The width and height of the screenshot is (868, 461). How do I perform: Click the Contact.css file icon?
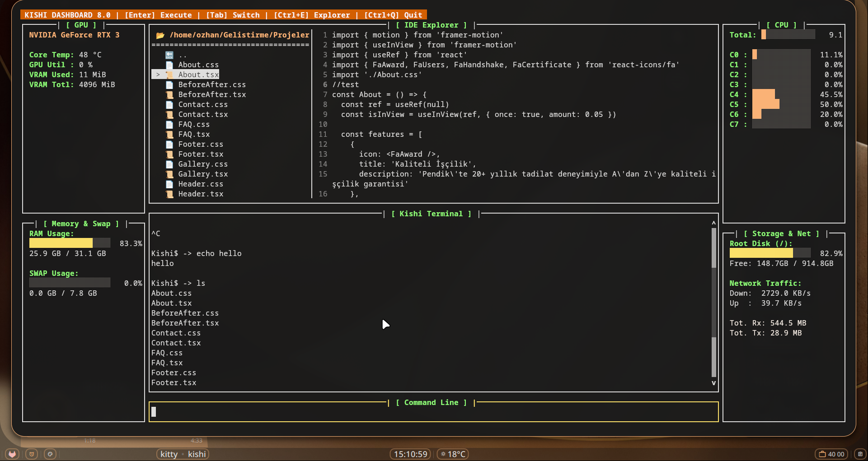point(169,105)
